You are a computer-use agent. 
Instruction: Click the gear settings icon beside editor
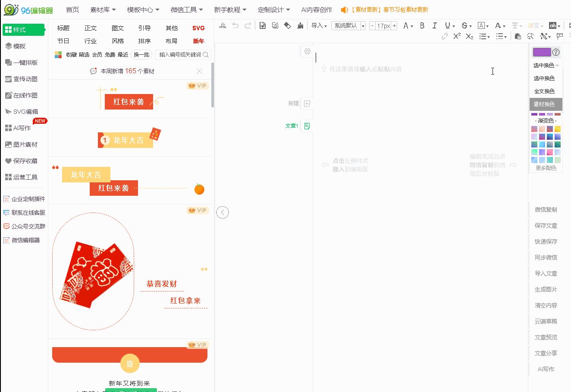click(307, 51)
